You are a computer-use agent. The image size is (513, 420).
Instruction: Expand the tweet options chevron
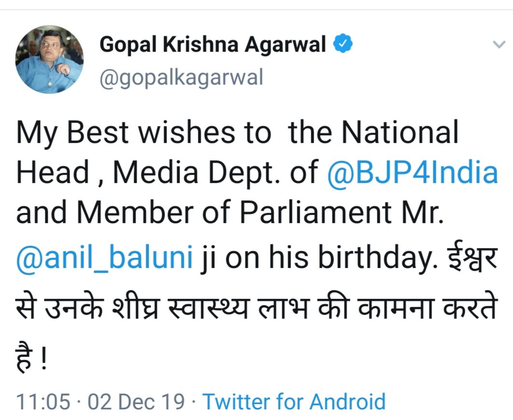[499, 45]
